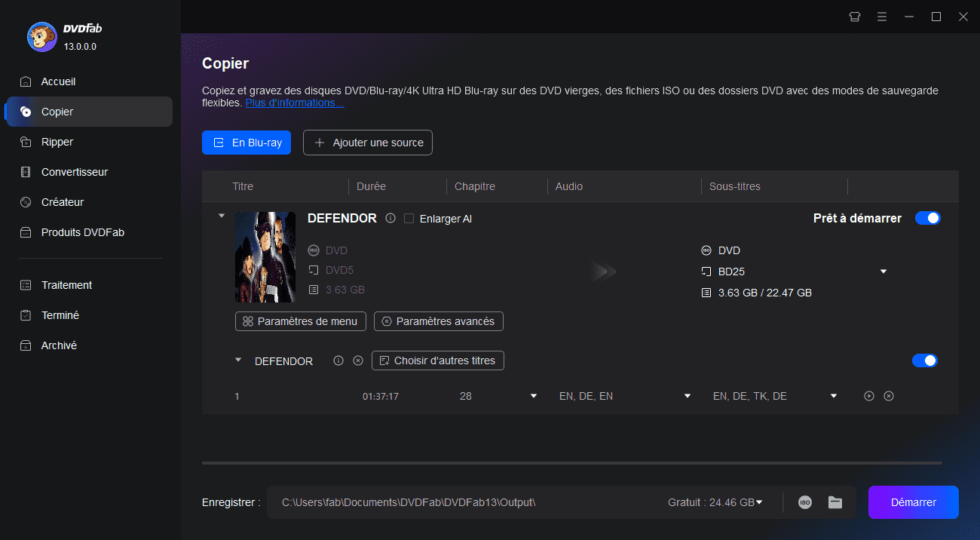Click the Créateur icon in sidebar
The image size is (980, 540).
(26, 202)
